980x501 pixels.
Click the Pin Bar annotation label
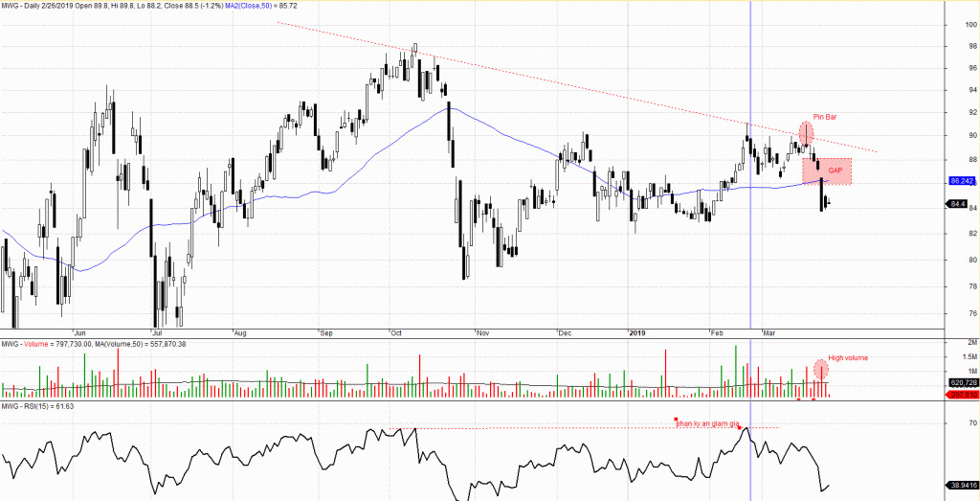(x=825, y=117)
